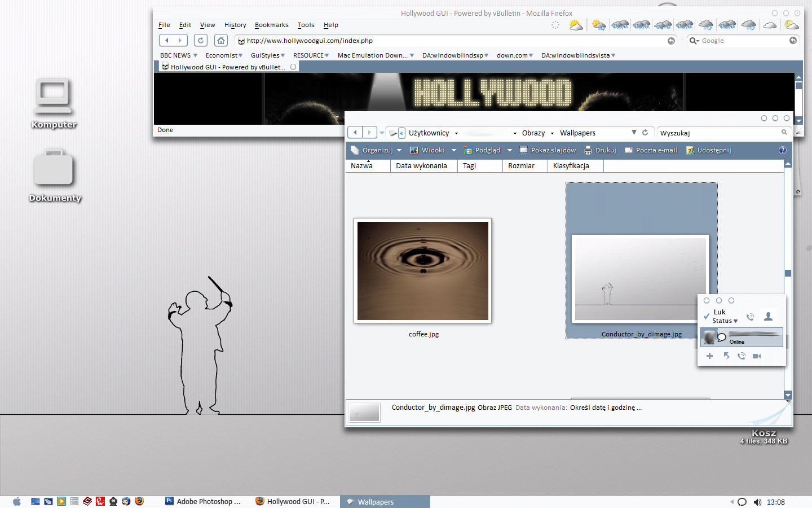
Task: Click the search magnifier in Wyszukaj box
Action: (784, 132)
